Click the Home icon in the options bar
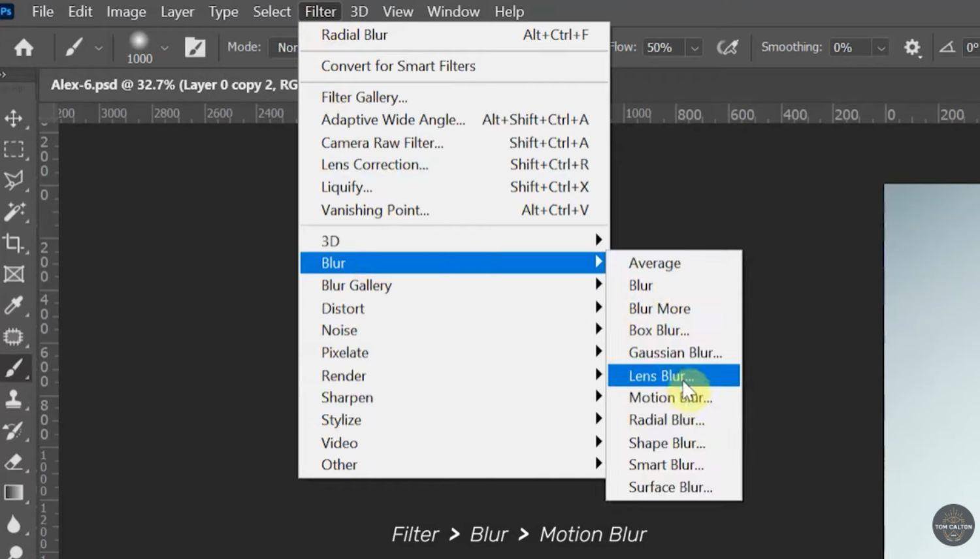The height and width of the screenshot is (559, 980). point(24,48)
